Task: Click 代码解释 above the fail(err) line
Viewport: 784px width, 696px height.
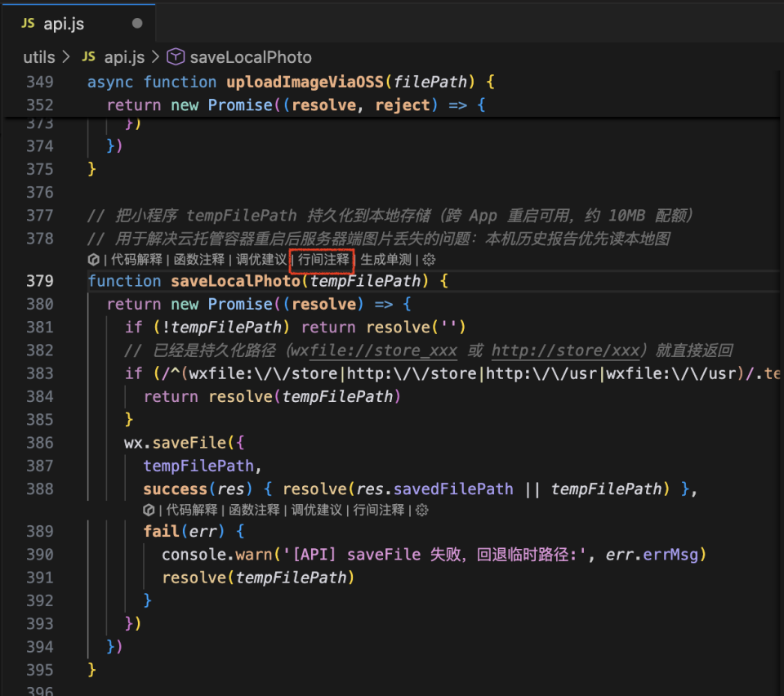Action: coord(191,510)
